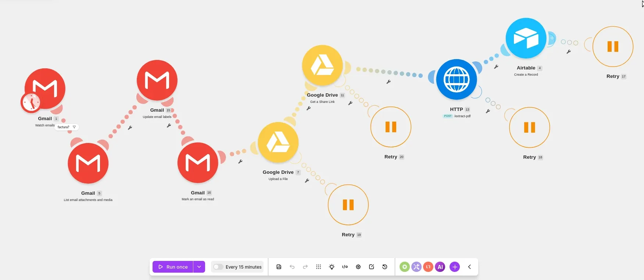This screenshot has height=280, width=644.
Task: Open Gmail Update email labels module
Action: (x=157, y=80)
